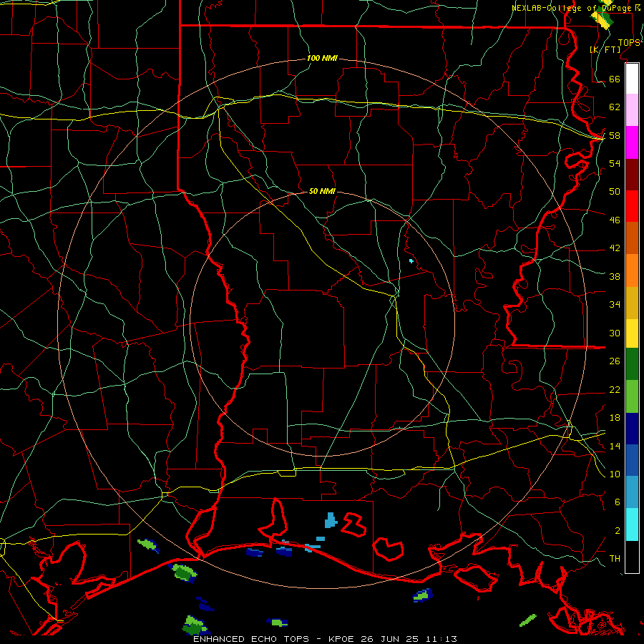Click the "66" legend value
Viewport: 644px width, 644px height.
point(615,79)
